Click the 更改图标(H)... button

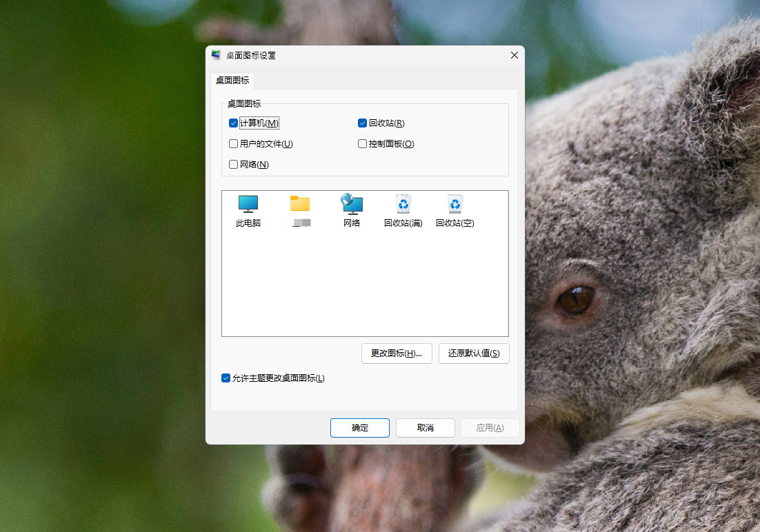click(x=397, y=354)
